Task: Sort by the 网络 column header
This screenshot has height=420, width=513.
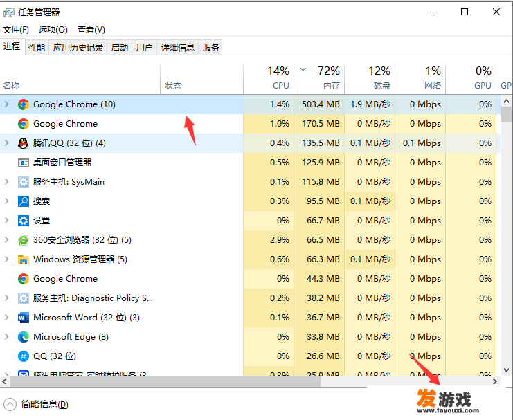Action: 420,78
